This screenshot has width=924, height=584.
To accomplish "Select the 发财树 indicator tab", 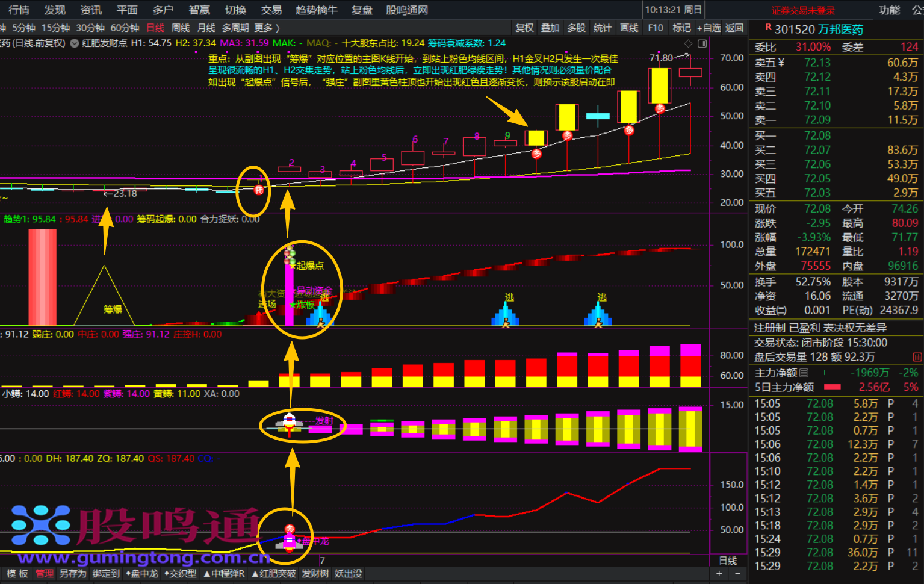I will click(x=315, y=574).
